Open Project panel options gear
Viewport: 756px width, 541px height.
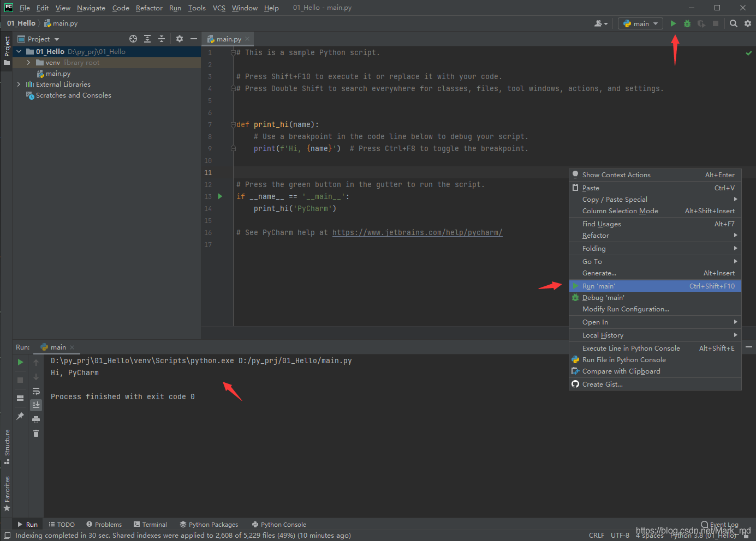[x=180, y=39]
